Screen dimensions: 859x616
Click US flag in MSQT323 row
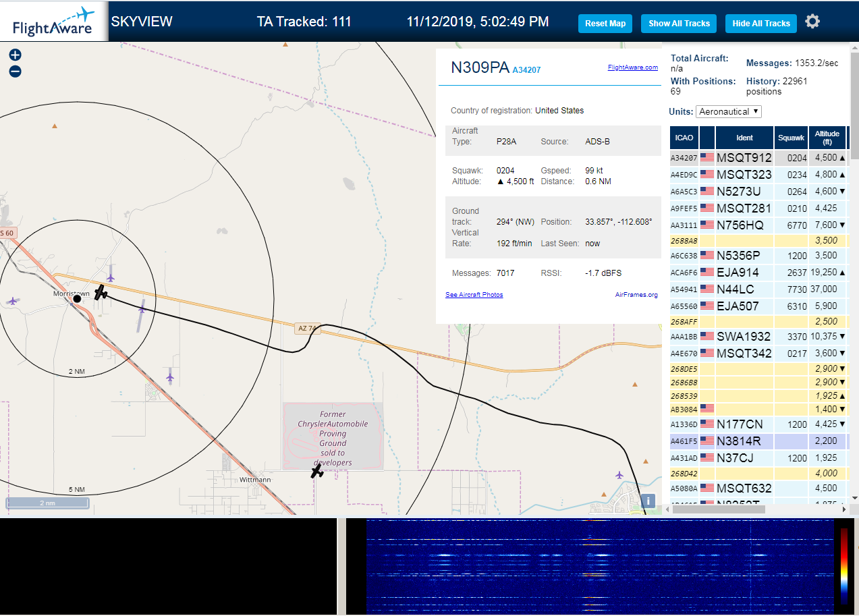click(707, 174)
